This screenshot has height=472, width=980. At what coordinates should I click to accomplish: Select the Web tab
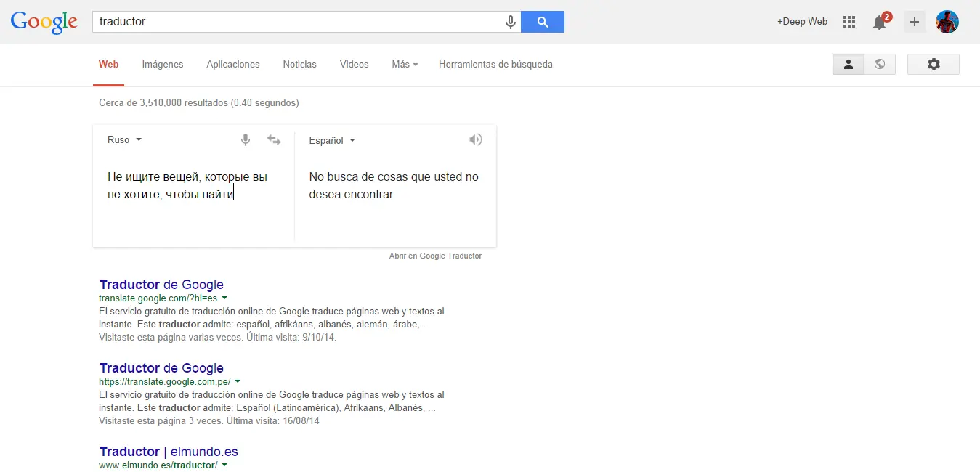coord(108,64)
